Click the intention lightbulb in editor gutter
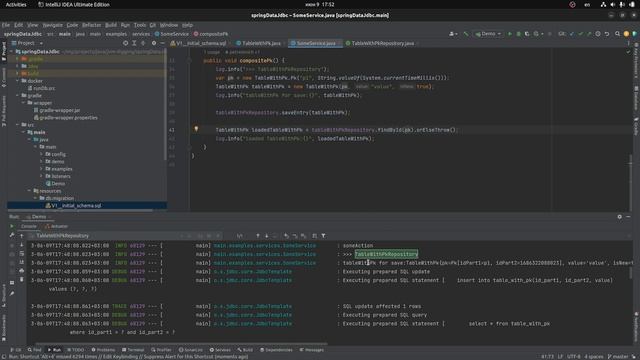 pyautogui.click(x=196, y=129)
